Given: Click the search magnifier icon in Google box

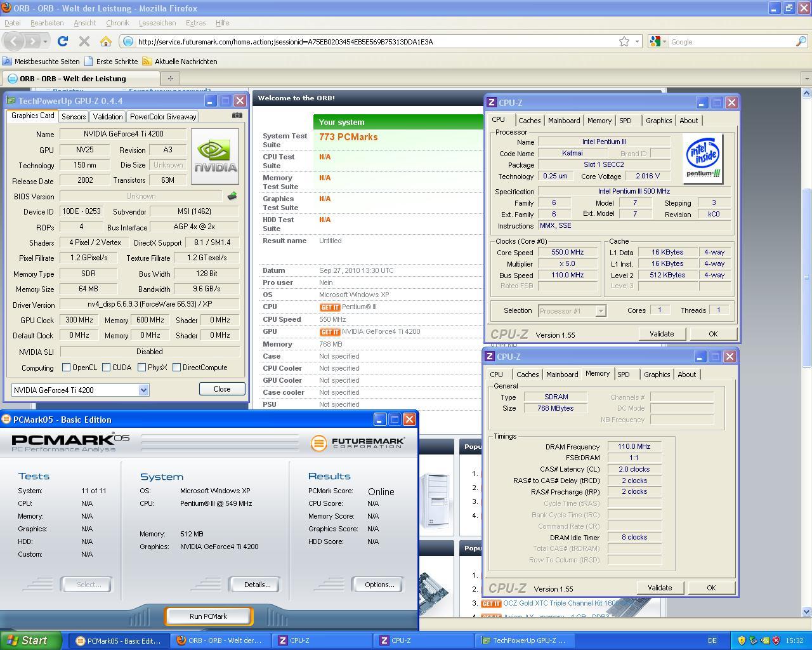Looking at the screenshot, I should (x=801, y=41).
